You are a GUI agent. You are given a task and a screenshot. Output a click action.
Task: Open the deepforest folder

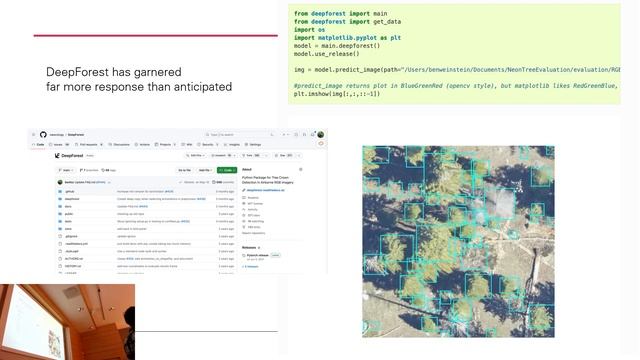click(72, 199)
